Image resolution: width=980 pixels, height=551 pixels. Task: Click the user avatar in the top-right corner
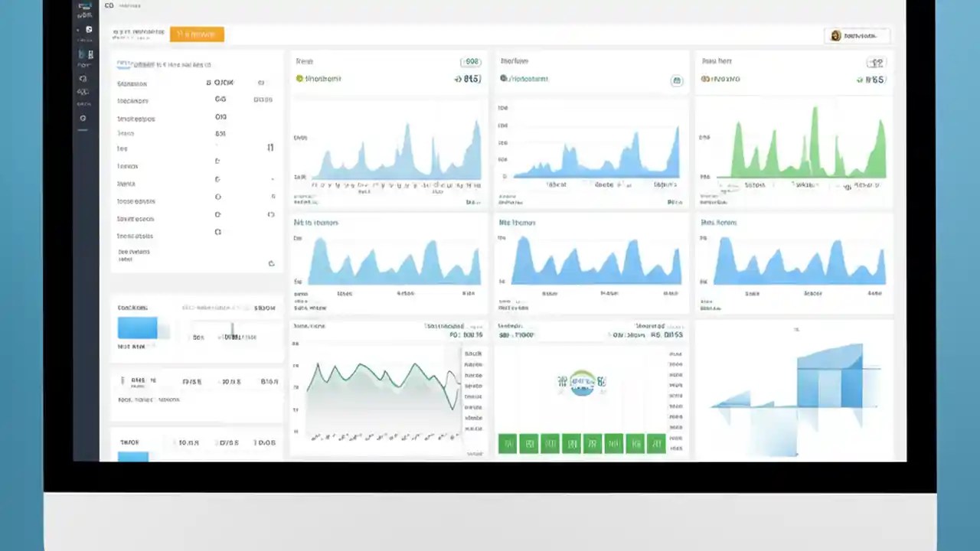835,35
